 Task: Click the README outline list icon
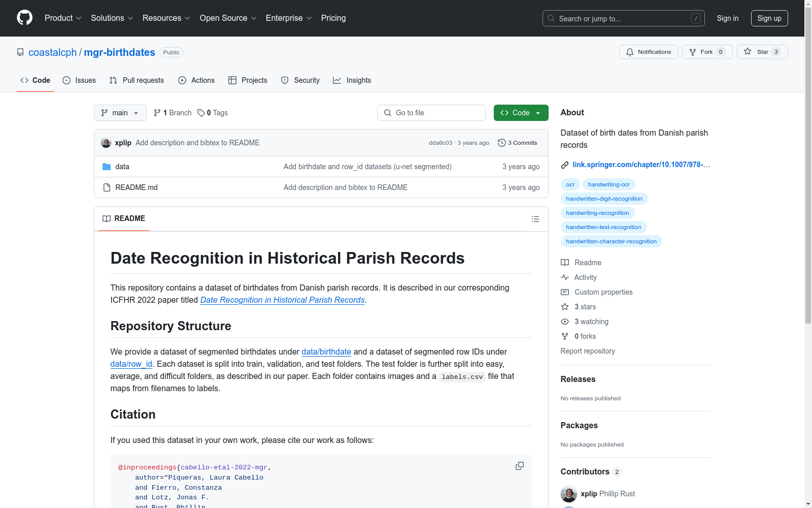coord(535,219)
